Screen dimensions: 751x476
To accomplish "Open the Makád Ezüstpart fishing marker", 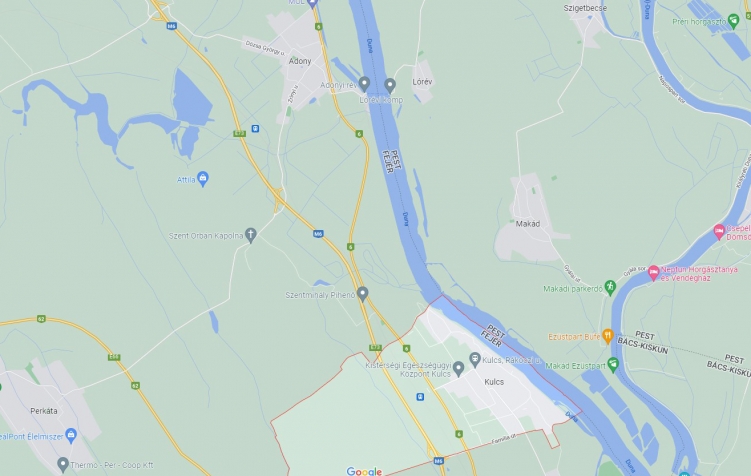I will coord(613,364).
